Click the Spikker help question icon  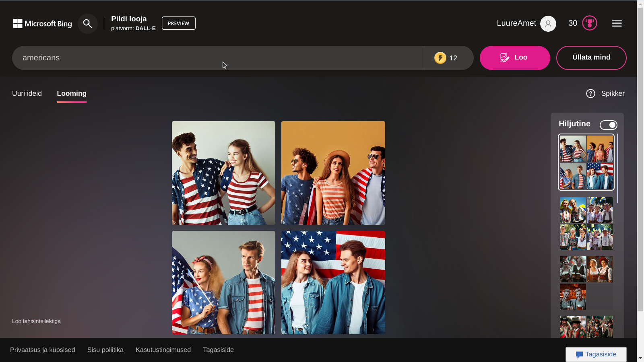(x=590, y=94)
